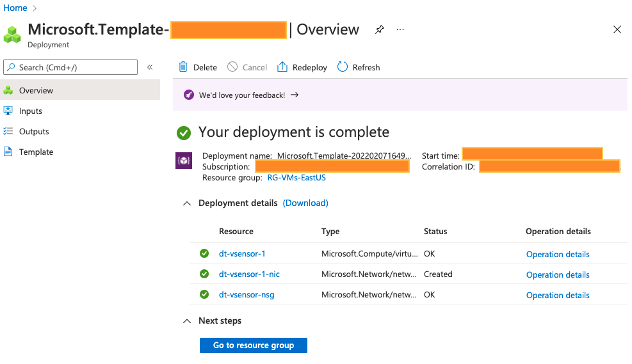Click the purple deployment cube icon

(x=184, y=161)
